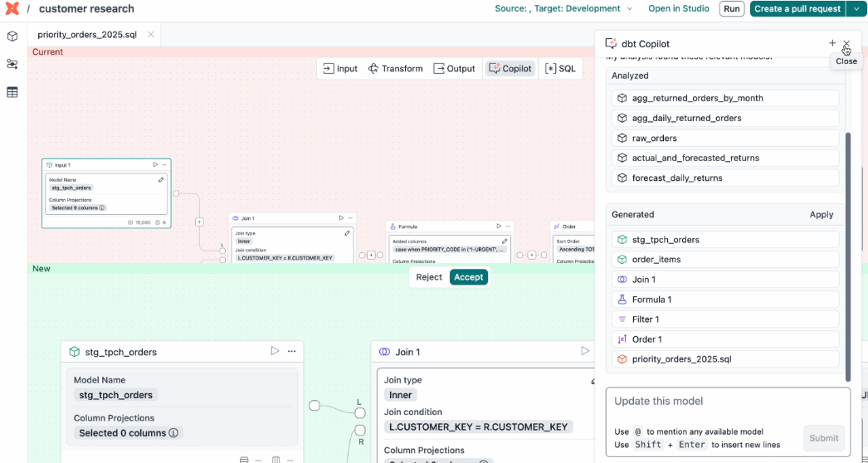Open New stg_tpch_orders more options menu
The height and width of the screenshot is (463, 868).
click(x=292, y=351)
